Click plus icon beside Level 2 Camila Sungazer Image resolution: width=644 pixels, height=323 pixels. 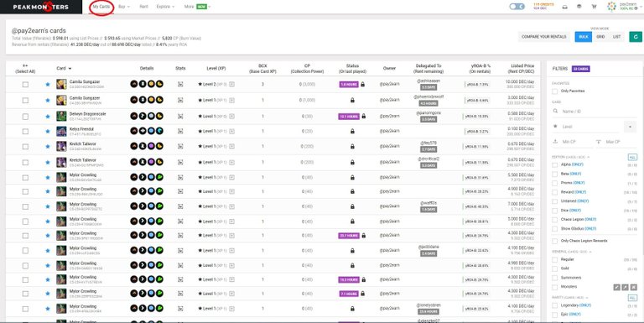[x=231, y=84]
